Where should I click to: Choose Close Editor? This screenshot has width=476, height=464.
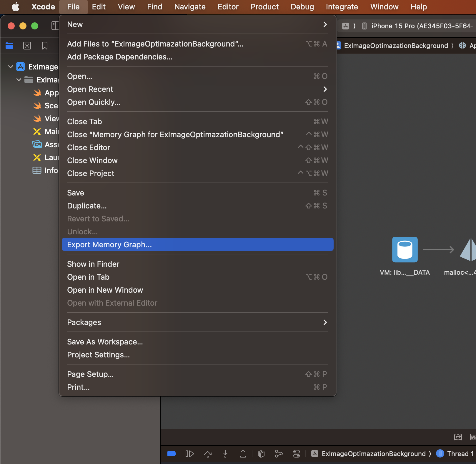coord(197,148)
